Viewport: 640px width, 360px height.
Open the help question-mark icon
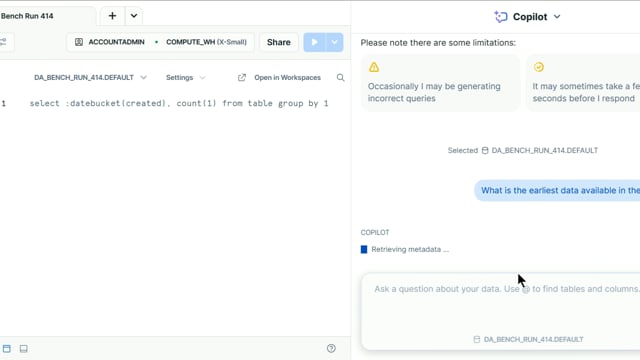click(331, 349)
